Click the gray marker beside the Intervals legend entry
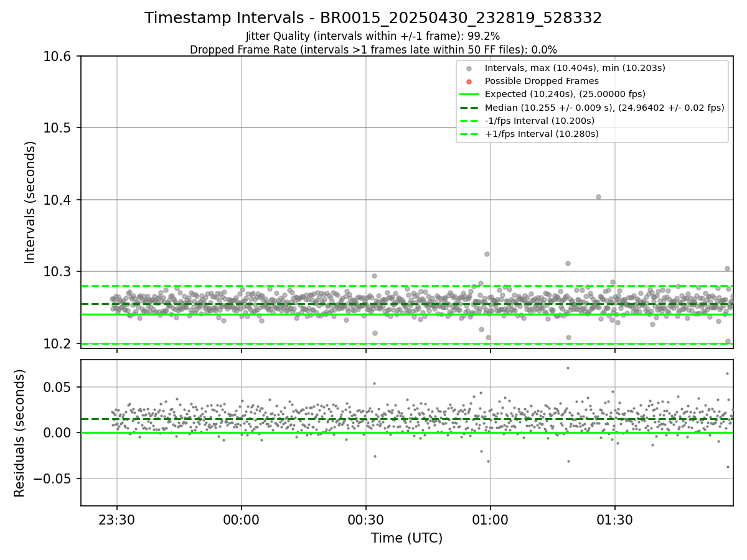This screenshot has height=560, width=747. [x=469, y=68]
